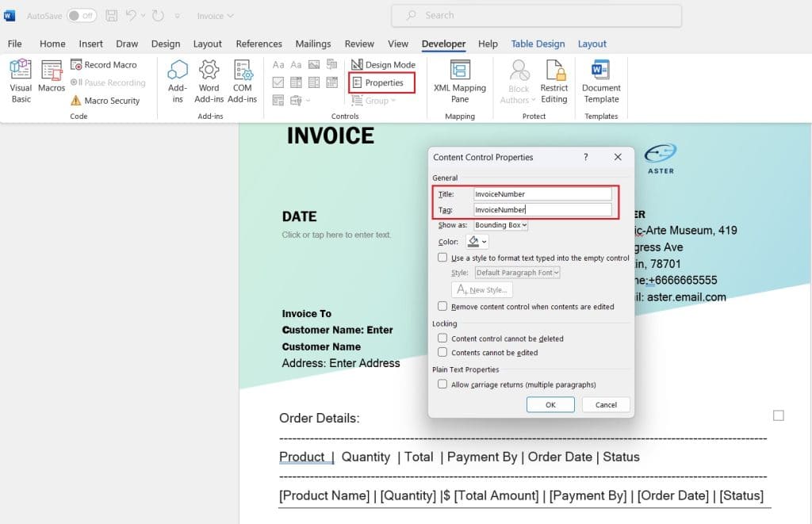Image resolution: width=812 pixels, height=524 pixels.
Task: Click OK in Content Control Properties
Action: pos(550,404)
